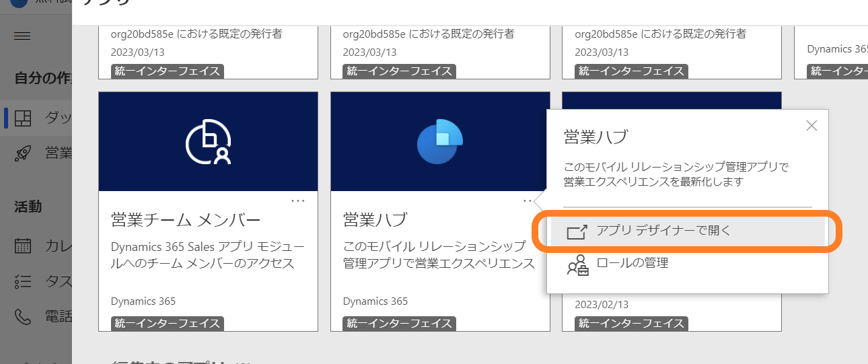Open the 営業チーム メンバー app tile image
The width and height of the screenshot is (868, 364).
(208, 141)
